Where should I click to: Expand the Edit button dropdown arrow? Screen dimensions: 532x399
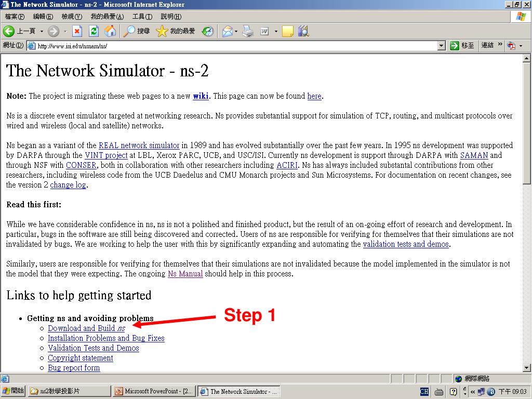pos(276,32)
